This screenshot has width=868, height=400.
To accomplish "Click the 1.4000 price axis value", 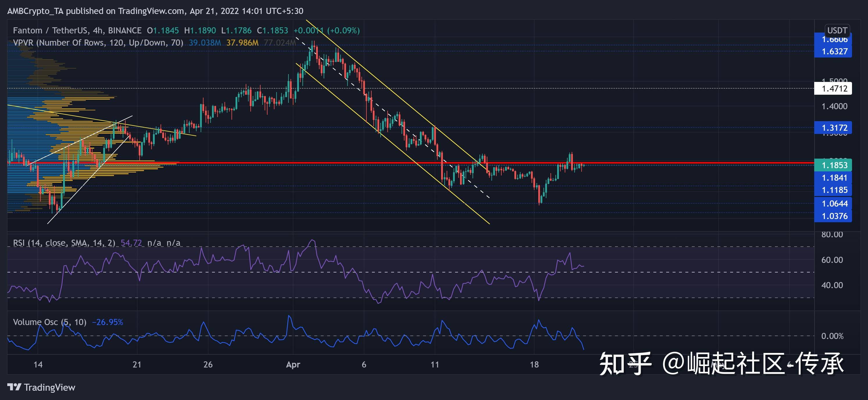I will (x=834, y=106).
